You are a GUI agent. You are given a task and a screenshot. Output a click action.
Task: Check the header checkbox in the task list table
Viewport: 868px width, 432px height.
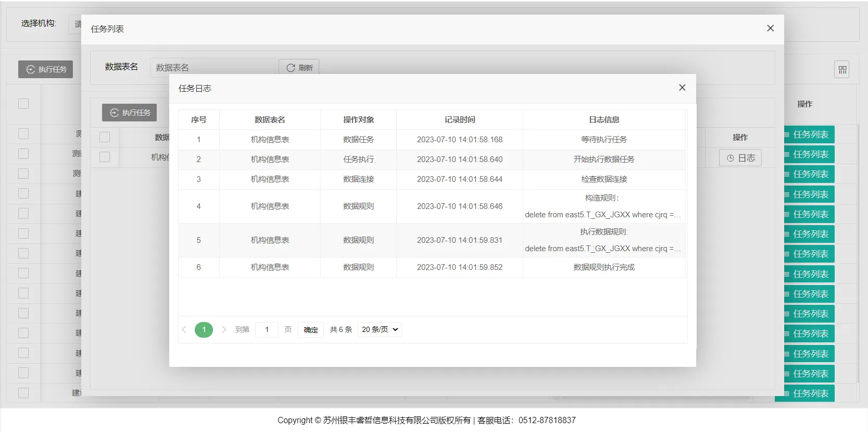(105, 137)
